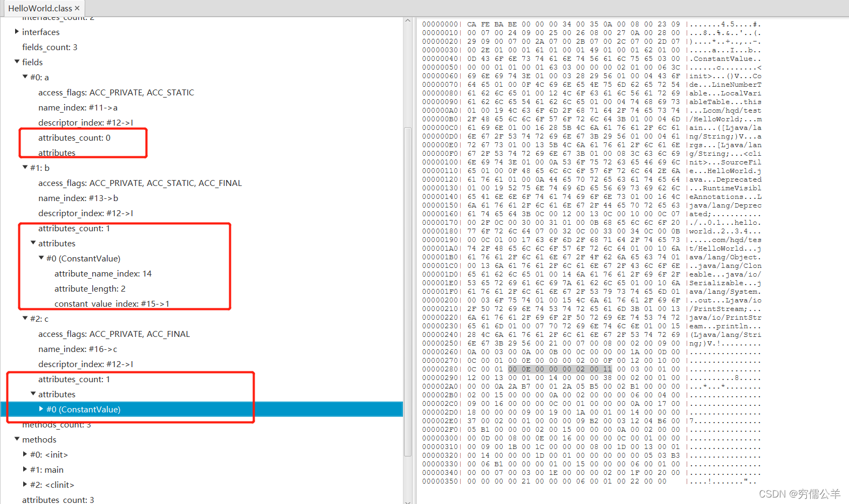Expand method #1: main
Viewport: 849px width, 504px height.
click(x=25, y=470)
